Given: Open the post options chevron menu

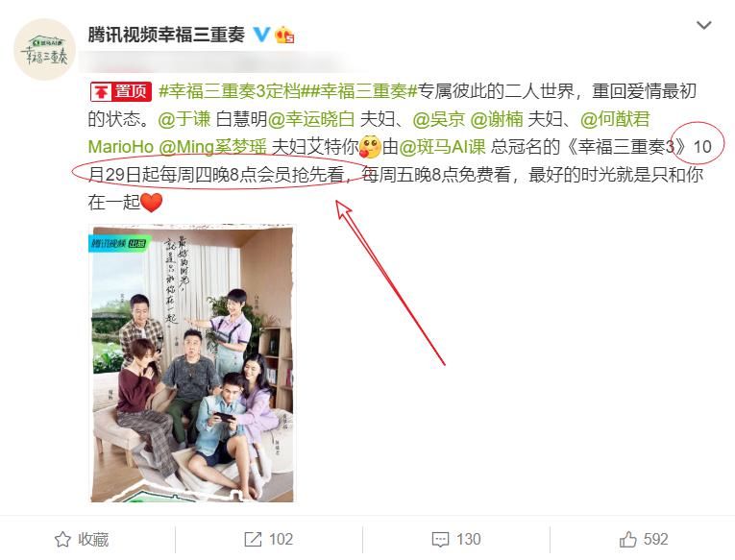Looking at the screenshot, I should 703,25.
